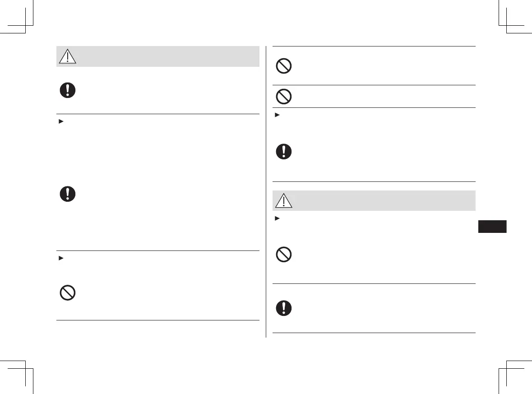Screen dimensions: 532x394
Task: Click the black index tab on the right page edge
Action: click(491, 226)
